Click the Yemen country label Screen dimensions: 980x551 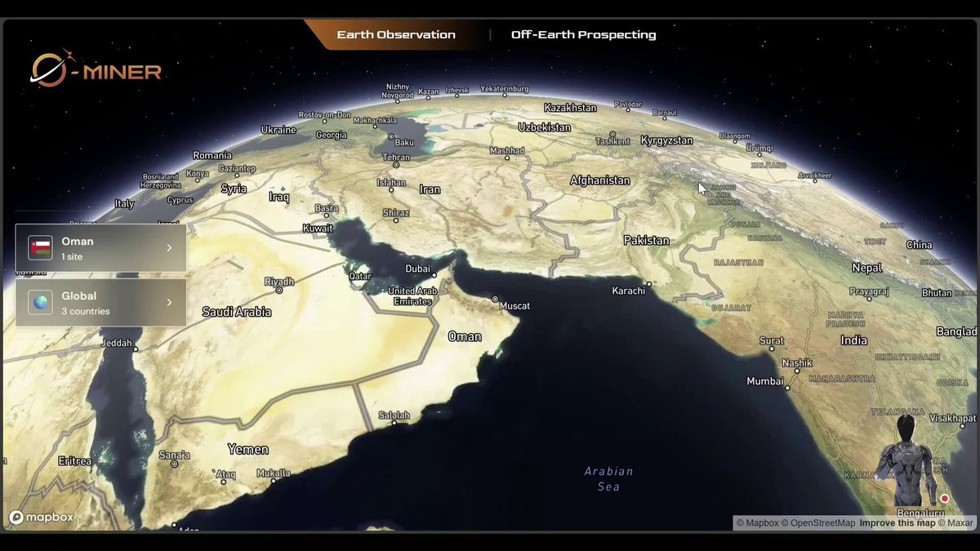247,450
